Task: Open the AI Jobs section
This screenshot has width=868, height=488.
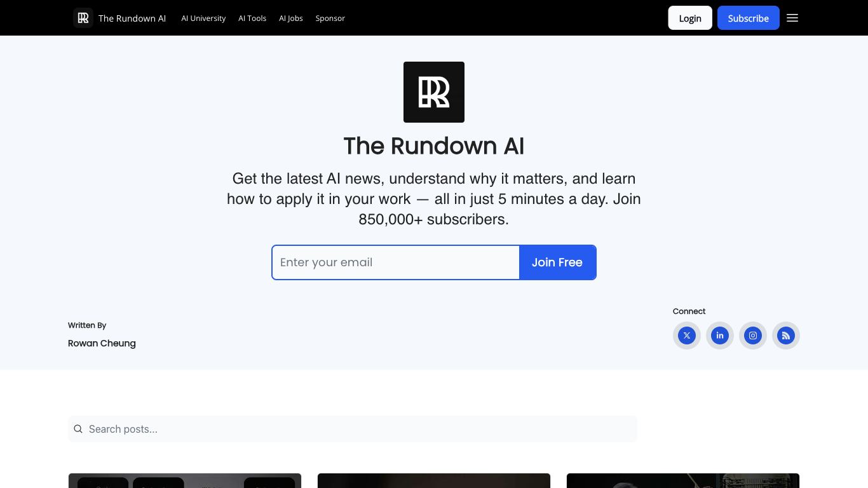Action: 291,18
